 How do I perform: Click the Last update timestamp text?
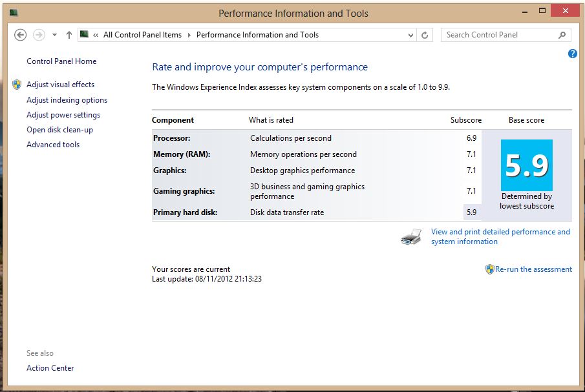pyautogui.click(x=207, y=279)
